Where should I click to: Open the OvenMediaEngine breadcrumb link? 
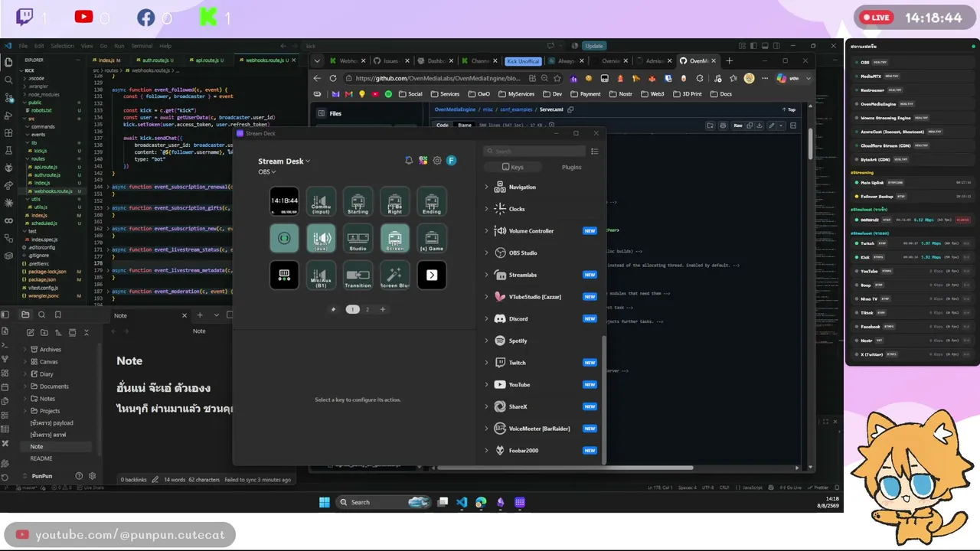click(x=455, y=109)
